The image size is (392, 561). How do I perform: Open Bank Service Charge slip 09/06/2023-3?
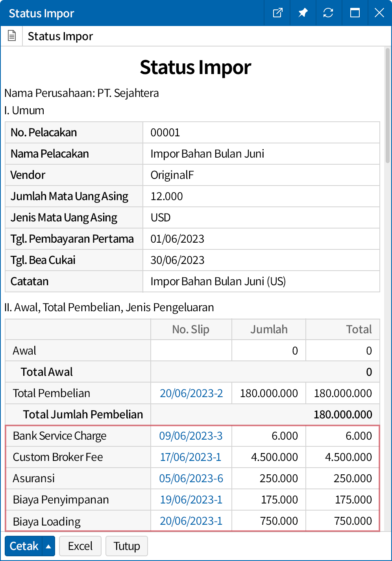click(x=191, y=436)
